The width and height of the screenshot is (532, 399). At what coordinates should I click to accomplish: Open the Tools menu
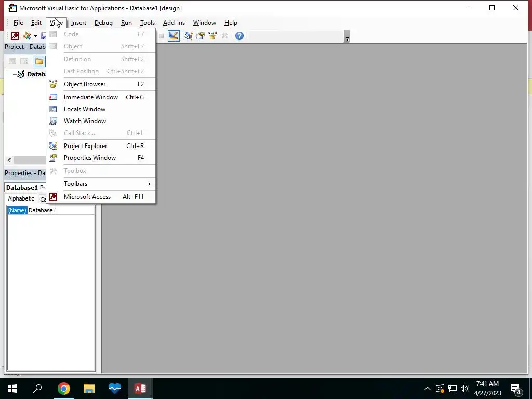147,23
